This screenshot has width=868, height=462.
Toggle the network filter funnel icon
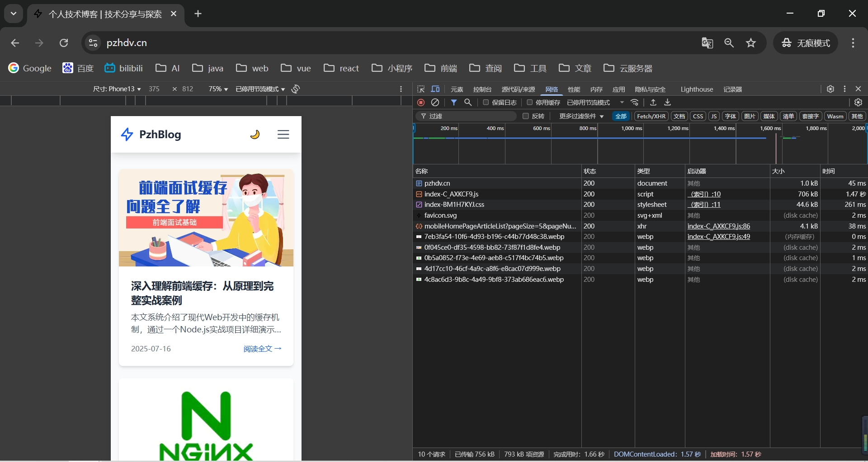coord(453,103)
